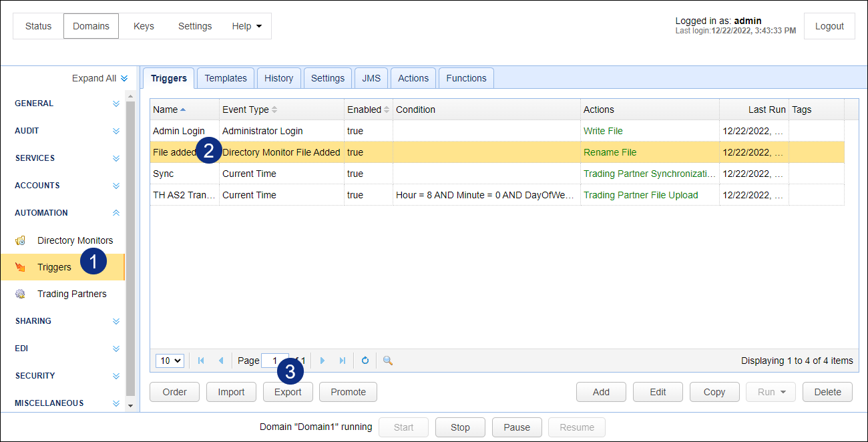Open the Status menu

(x=38, y=26)
